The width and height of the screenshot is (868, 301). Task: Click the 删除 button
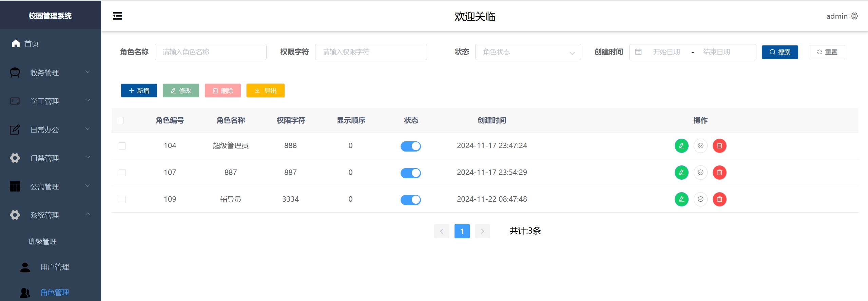[223, 91]
